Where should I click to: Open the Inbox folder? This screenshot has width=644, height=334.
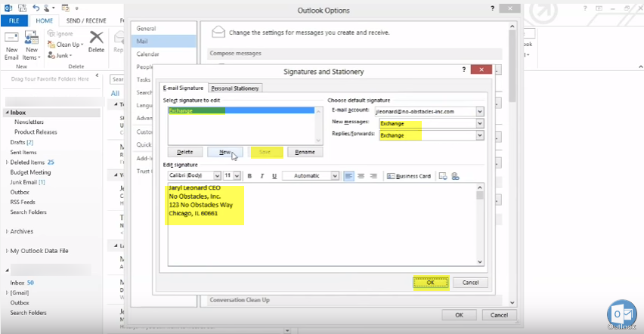click(x=51, y=112)
